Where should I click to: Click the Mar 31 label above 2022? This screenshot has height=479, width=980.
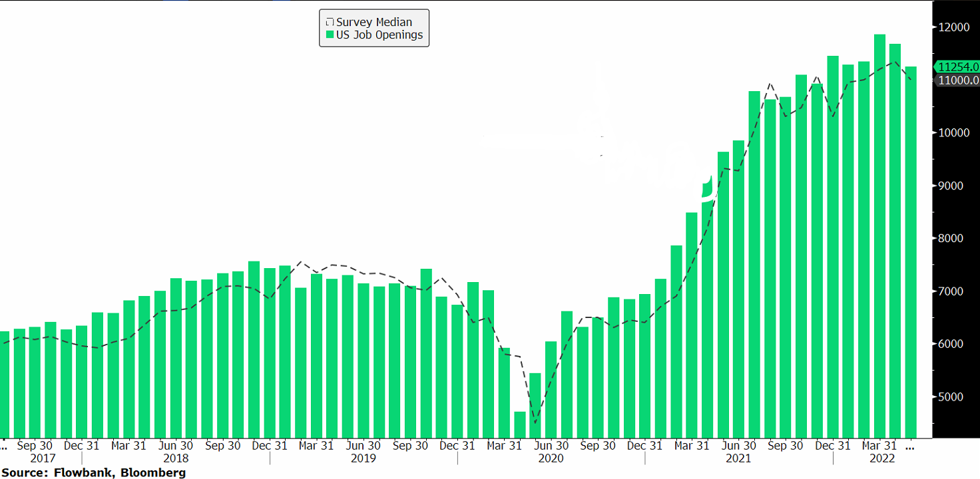point(879,446)
